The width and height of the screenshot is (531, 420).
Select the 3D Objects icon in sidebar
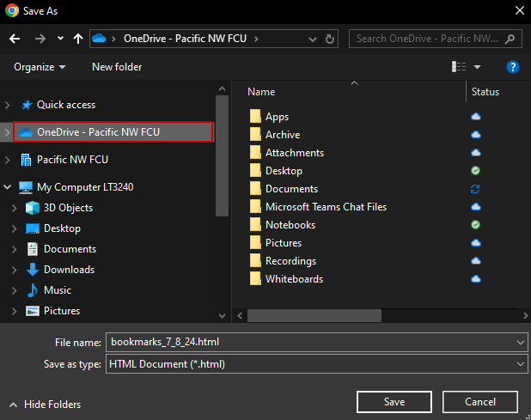click(x=33, y=208)
